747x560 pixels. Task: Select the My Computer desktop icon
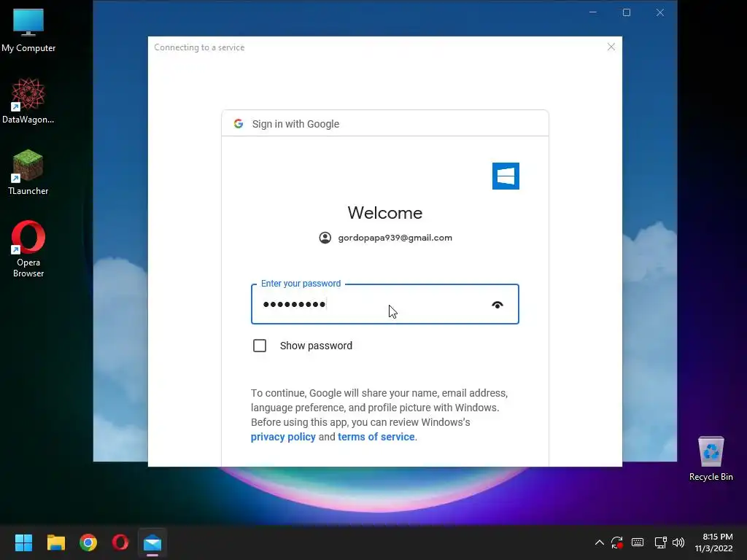tap(28, 31)
